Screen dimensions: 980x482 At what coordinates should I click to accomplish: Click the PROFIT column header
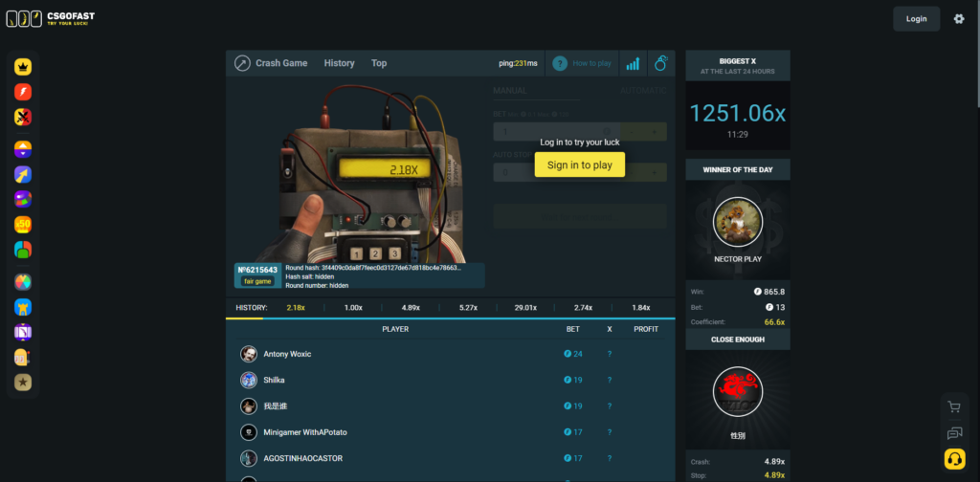point(646,329)
